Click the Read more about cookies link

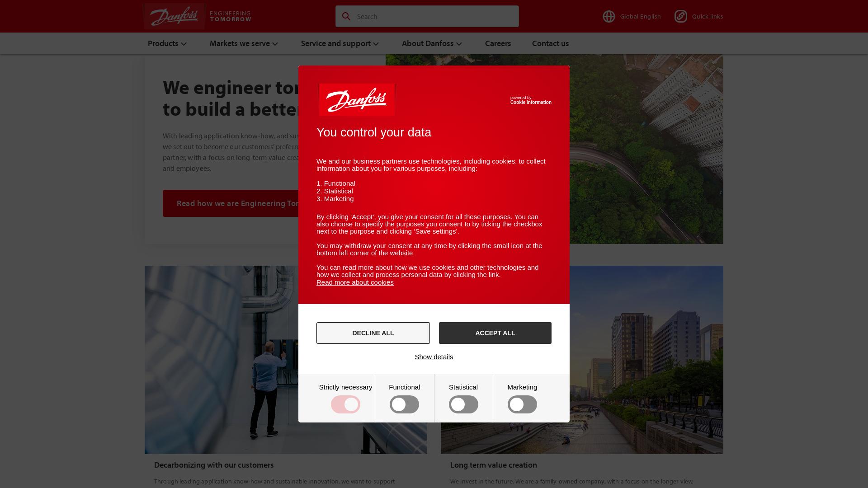click(x=355, y=282)
